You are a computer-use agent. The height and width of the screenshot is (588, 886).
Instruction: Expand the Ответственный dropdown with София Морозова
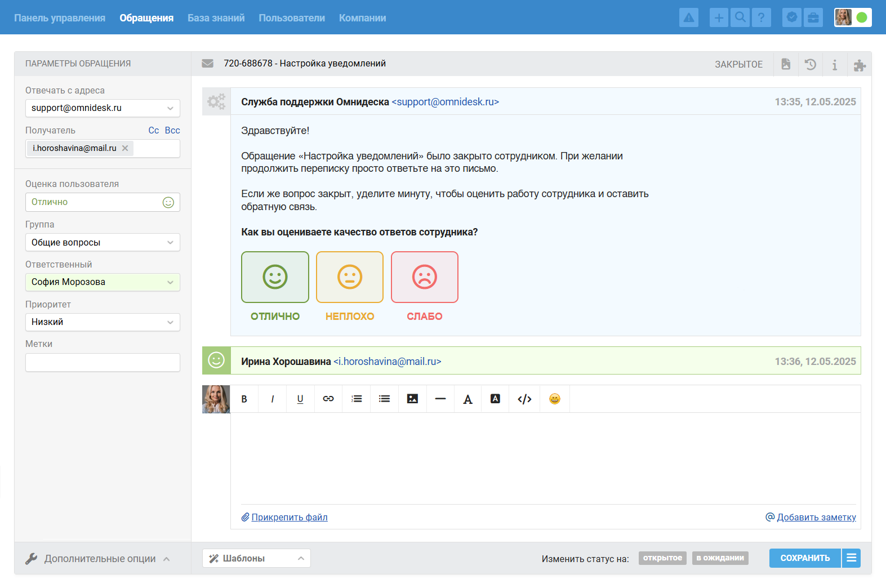point(103,282)
